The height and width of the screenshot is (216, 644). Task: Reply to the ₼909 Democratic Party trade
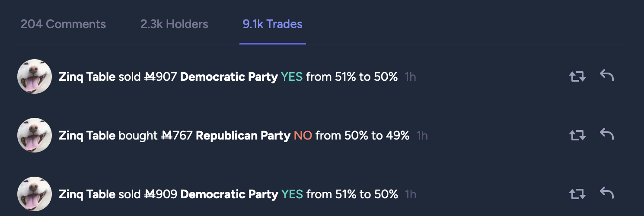click(x=607, y=193)
